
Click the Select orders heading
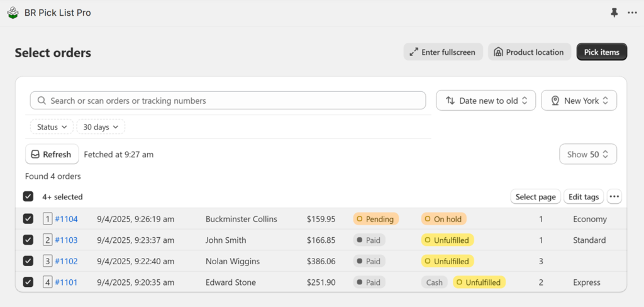click(53, 53)
